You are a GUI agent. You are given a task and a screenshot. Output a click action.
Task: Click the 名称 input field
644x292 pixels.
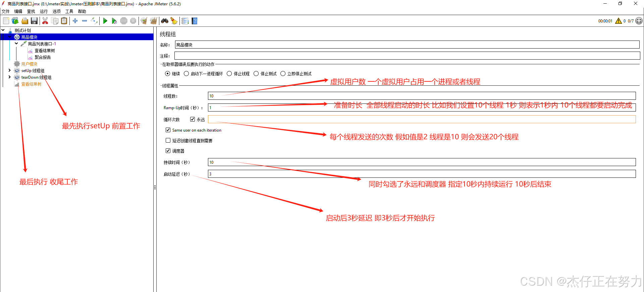[x=407, y=45]
